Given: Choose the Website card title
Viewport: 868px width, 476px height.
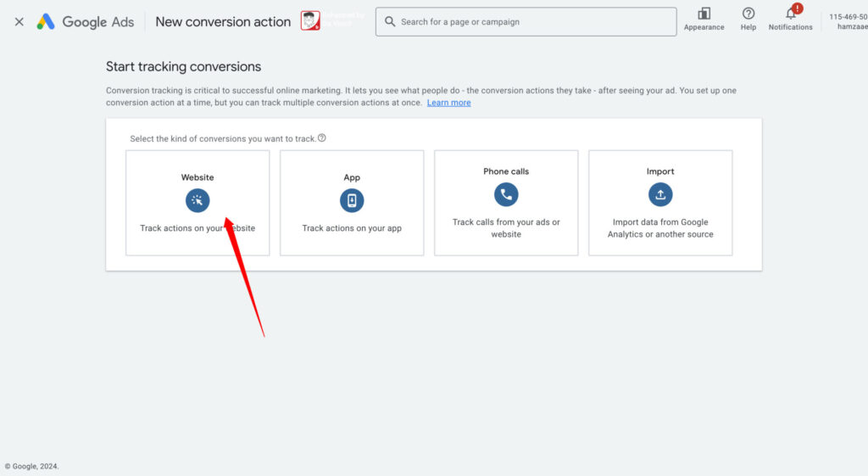Looking at the screenshot, I should tap(198, 177).
